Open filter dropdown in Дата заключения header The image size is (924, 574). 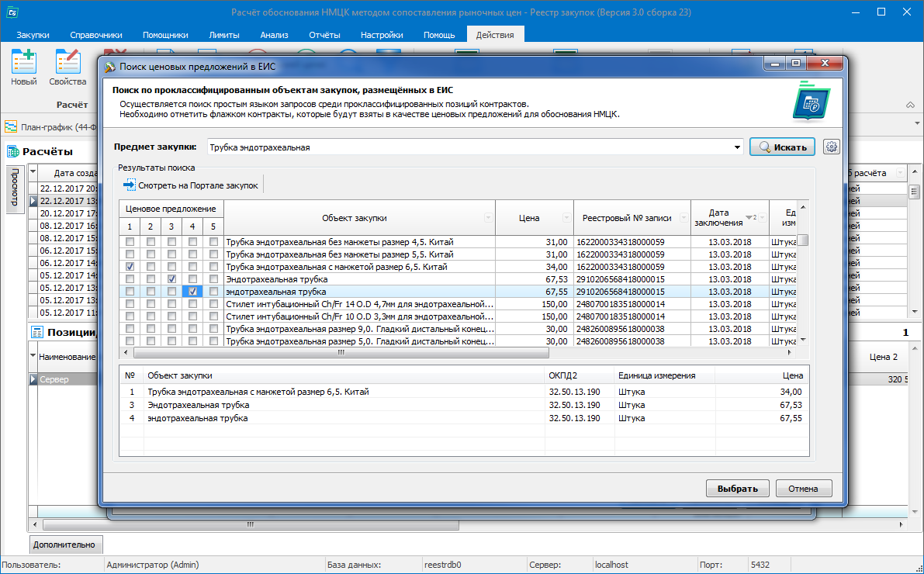click(x=762, y=218)
